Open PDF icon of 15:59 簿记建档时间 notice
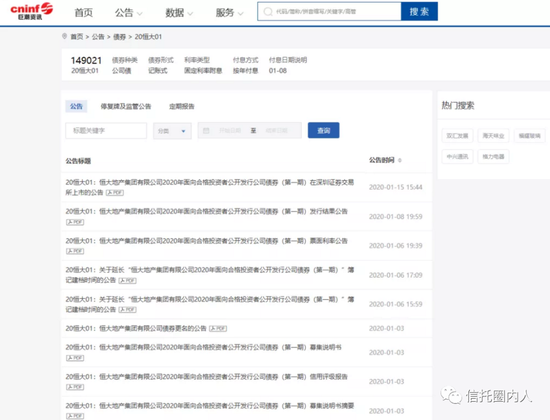Viewport: 550px width, 420px height. (128, 309)
